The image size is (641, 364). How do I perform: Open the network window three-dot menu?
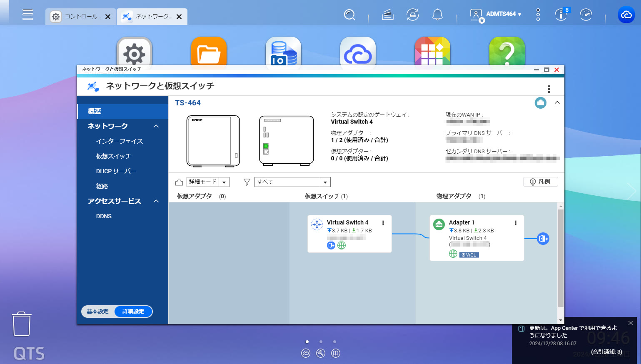click(549, 89)
